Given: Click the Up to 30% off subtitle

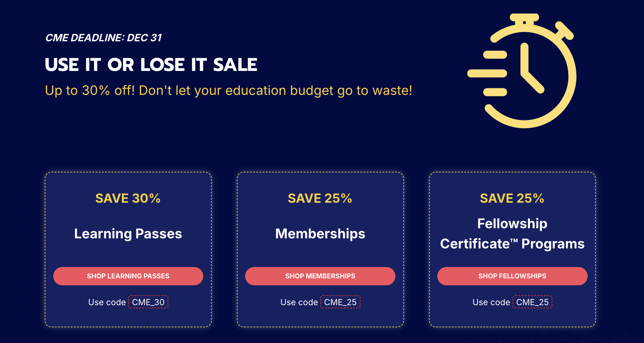Looking at the screenshot, I should point(229,90).
